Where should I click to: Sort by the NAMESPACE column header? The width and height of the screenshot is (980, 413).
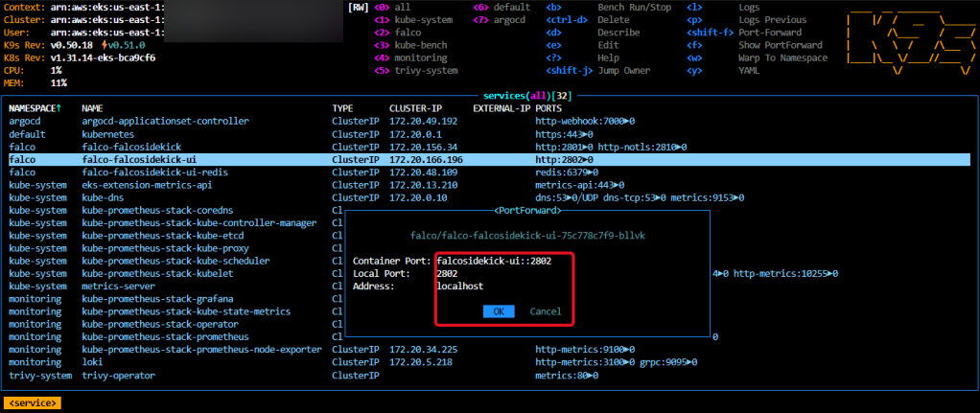pos(35,108)
